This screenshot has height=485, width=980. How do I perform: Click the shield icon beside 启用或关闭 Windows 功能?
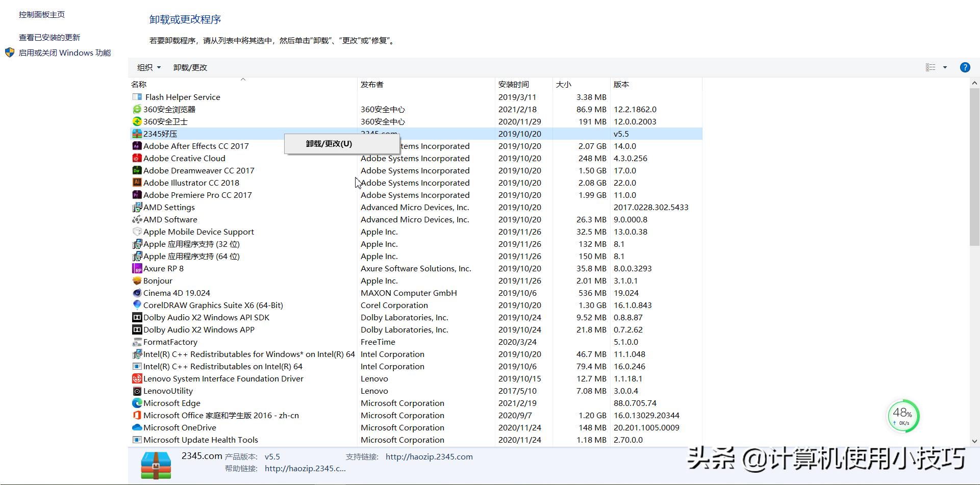coord(9,52)
